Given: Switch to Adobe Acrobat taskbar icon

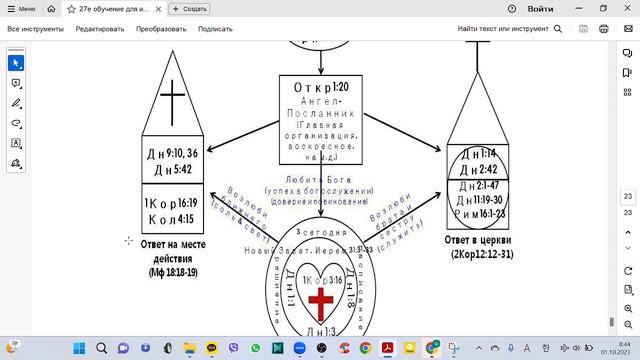Looking at the screenshot, I should pos(387,348).
